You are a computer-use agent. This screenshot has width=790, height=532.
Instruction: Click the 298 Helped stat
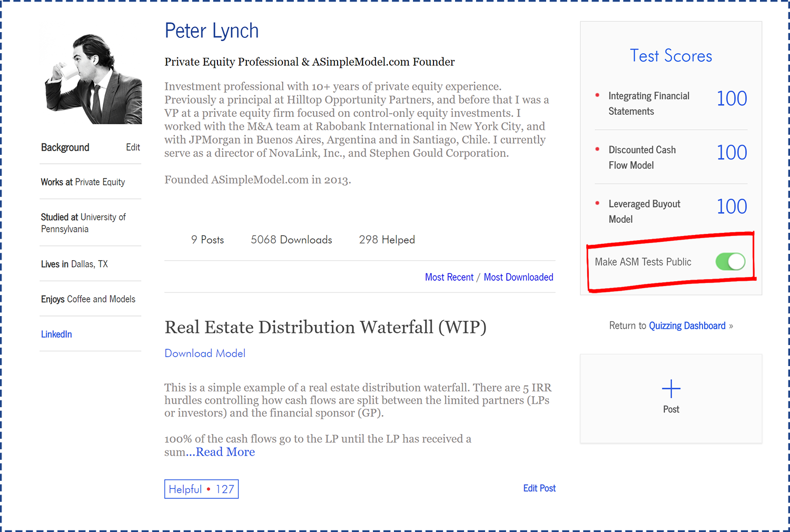pyautogui.click(x=387, y=240)
